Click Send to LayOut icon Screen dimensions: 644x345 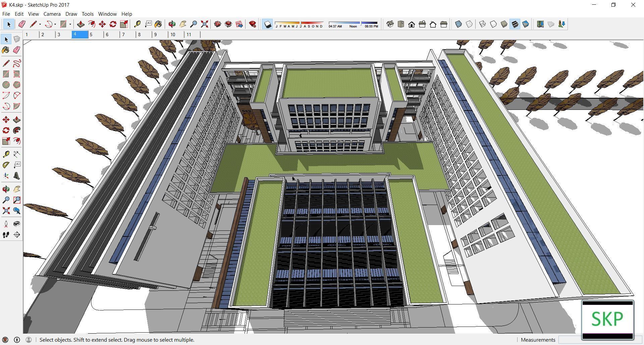239,24
